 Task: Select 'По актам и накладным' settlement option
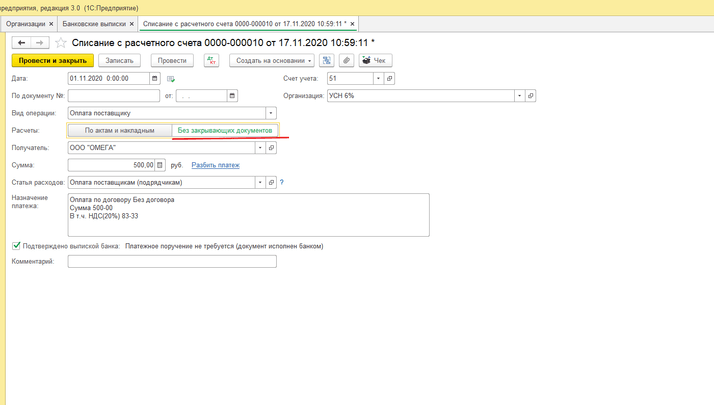[x=119, y=130]
